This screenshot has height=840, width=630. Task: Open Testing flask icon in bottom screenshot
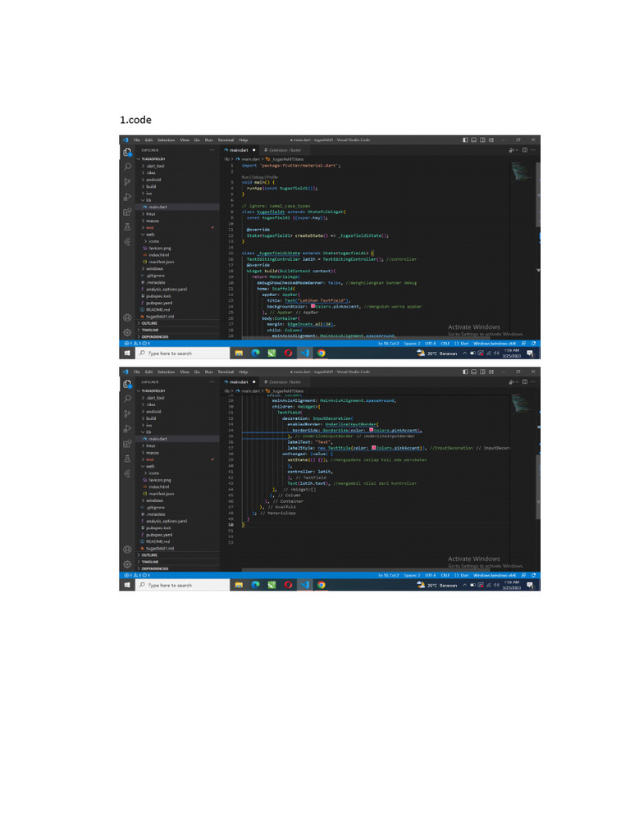[127, 459]
